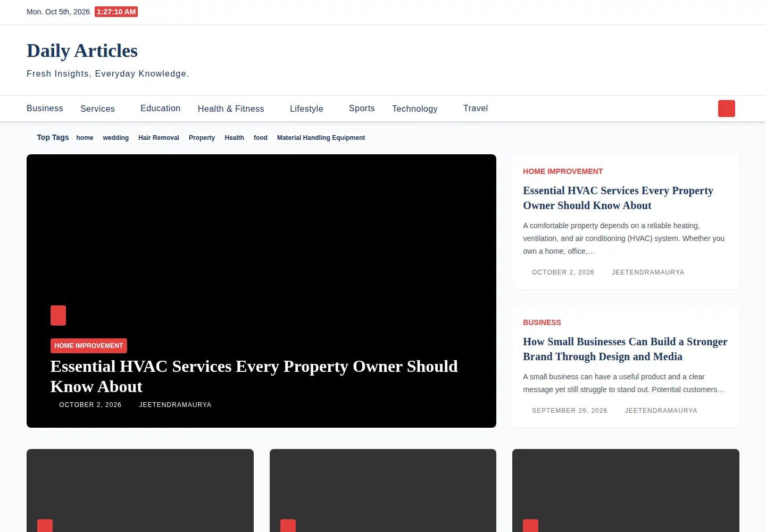Go to the Sports section

[x=362, y=108]
